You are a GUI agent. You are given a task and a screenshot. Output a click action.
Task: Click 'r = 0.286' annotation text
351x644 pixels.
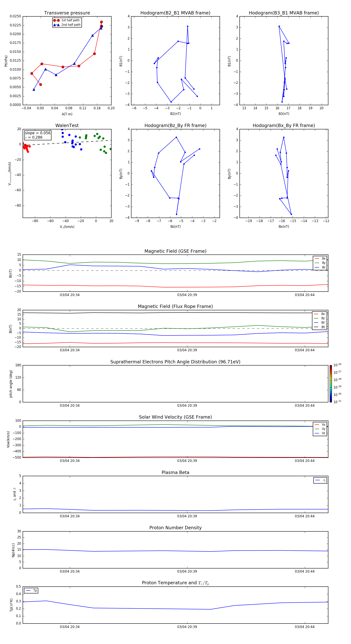point(34,137)
